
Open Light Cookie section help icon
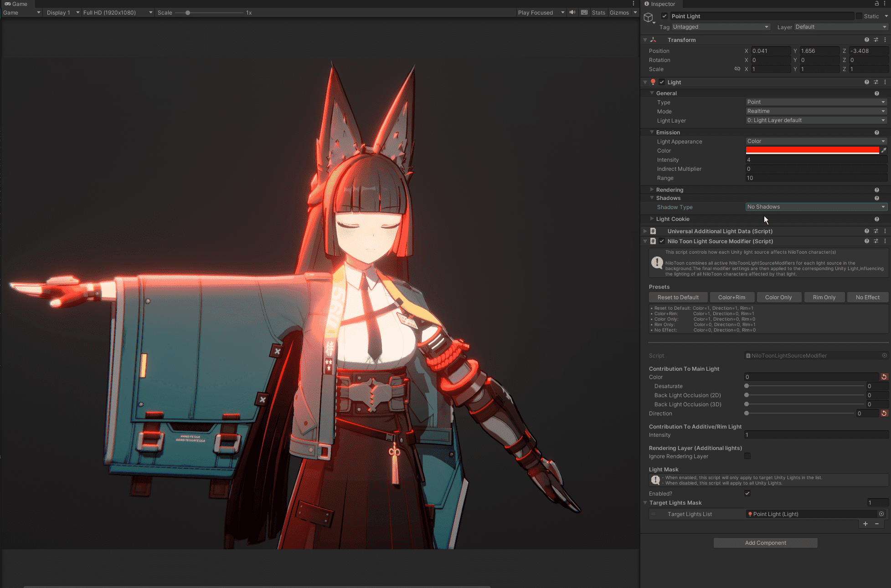click(877, 219)
